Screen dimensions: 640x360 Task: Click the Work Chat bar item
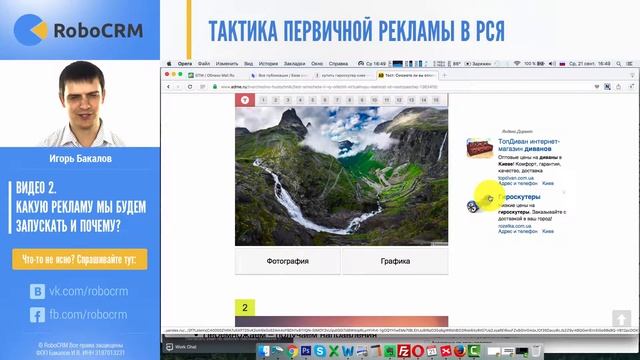(181, 347)
